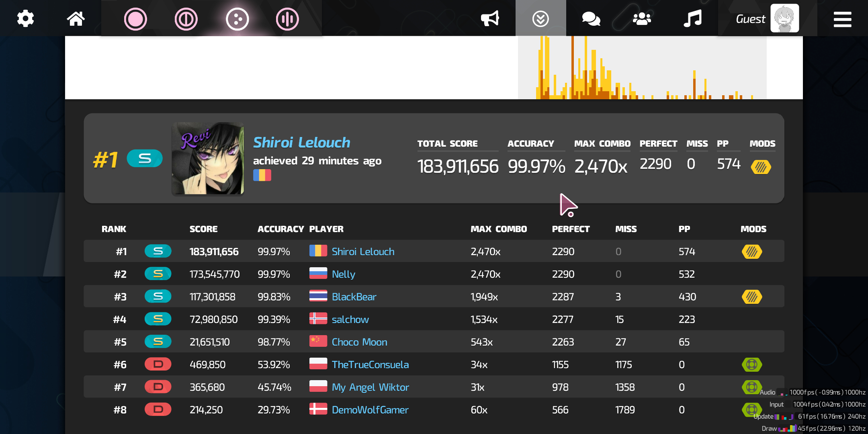
Task: Select the rank #4 salchow score row
Action: tap(434, 319)
